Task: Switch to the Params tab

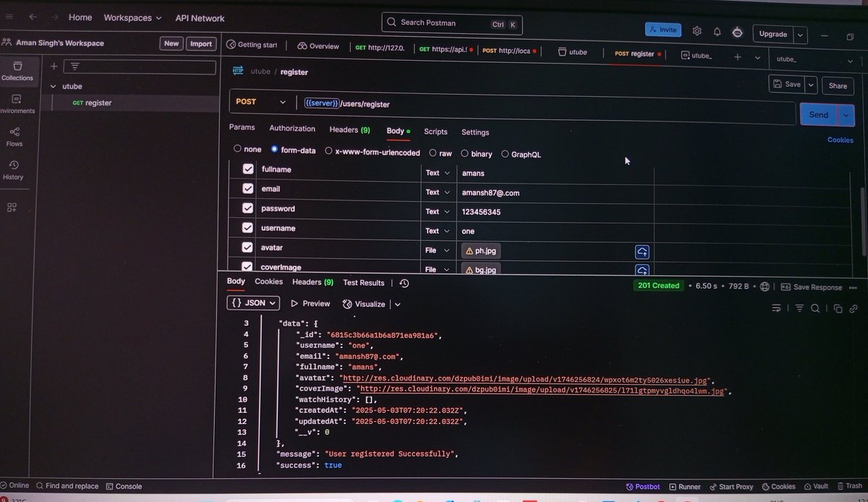Action: point(242,127)
